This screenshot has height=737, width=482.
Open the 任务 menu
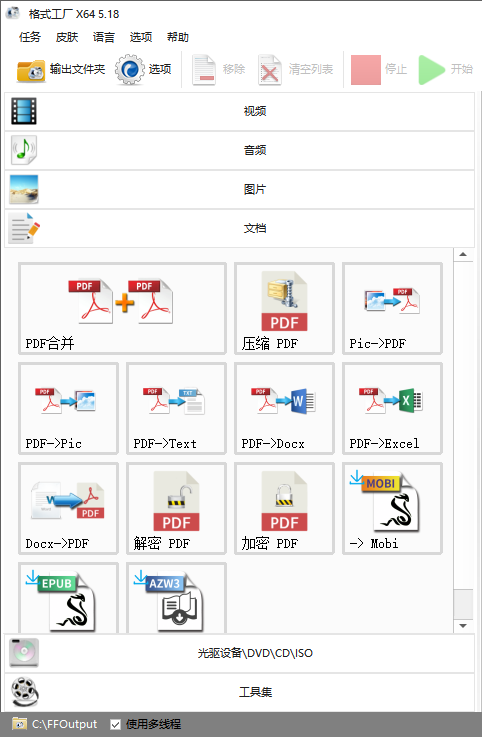(x=30, y=37)
